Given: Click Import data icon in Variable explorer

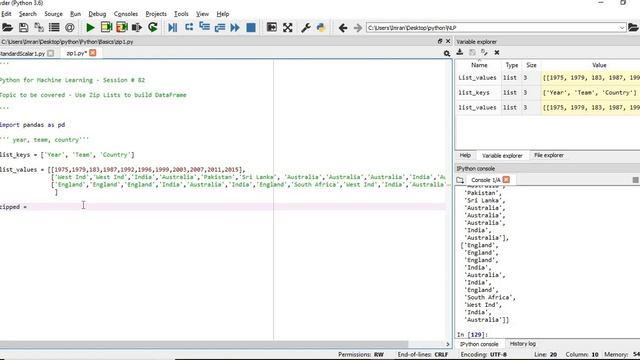Looking at the screenshot, I should click(x=460, y=52).
